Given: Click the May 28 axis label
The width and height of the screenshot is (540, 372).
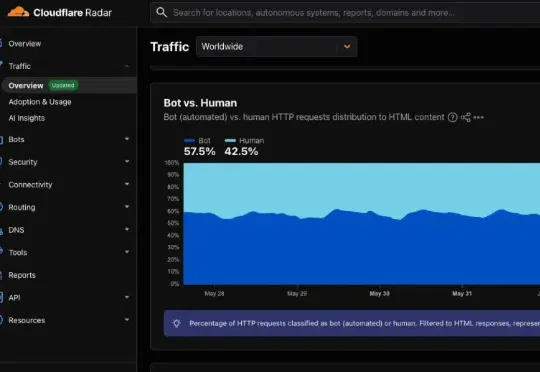Looking at the screenshot, I should [x=214, y=293].
